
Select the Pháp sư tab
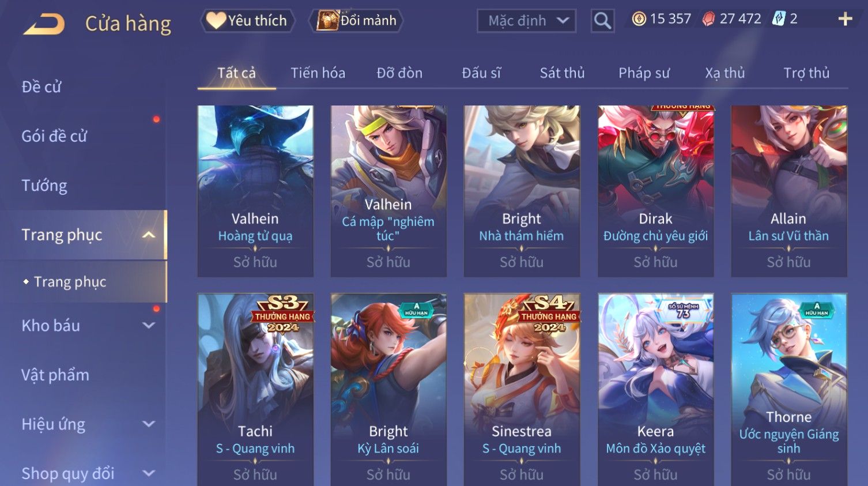click(644, 73)
